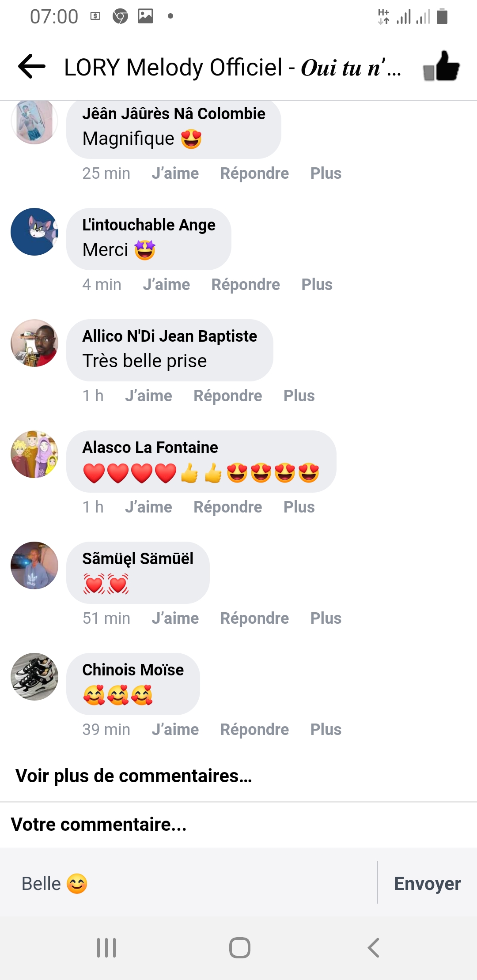Screen dimensions: 477x980
Task: Open Plus menu on Alasco La Fontaine's comment
Action: pyautogui.click(x=299, y=507)
